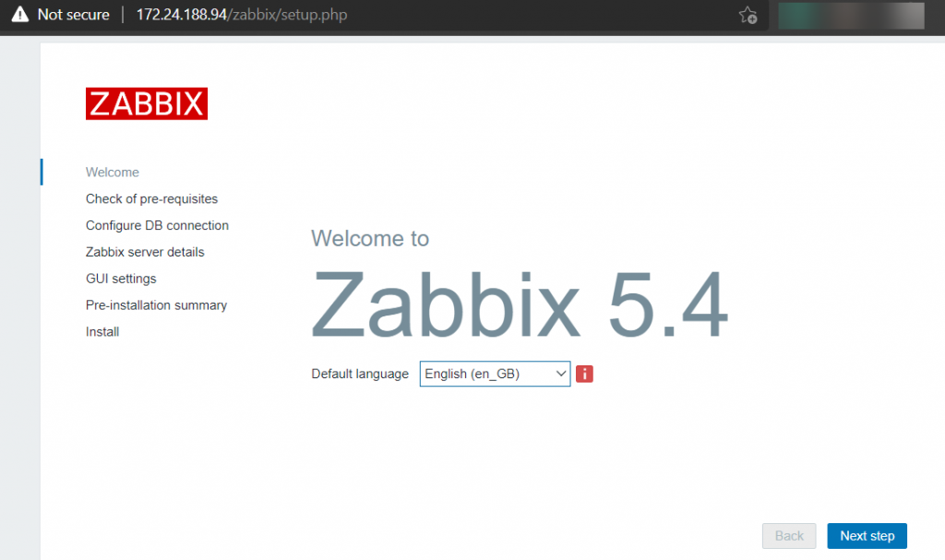945x560 pixels.
Task: Click the bookmark star icon in address bar
Action: [x=748, y=15]
